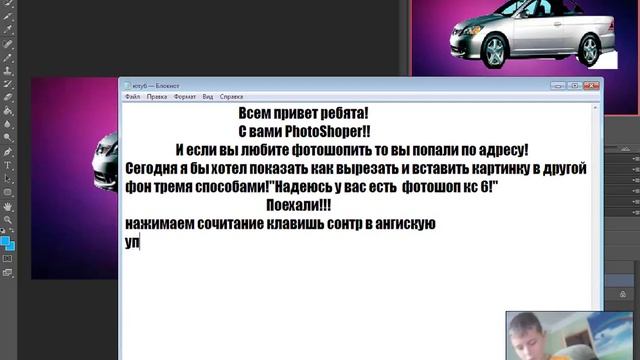Screen dimensions: 640x360
Task: Click the line 'С вами PhotoShoper!!'
Action: click(304, 131)
